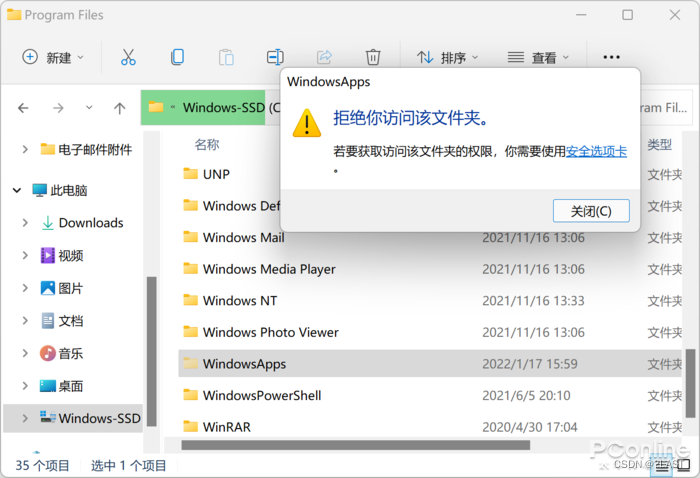Go forward with the right arrow
Screen dimensions: 700x478
(58, 108)
